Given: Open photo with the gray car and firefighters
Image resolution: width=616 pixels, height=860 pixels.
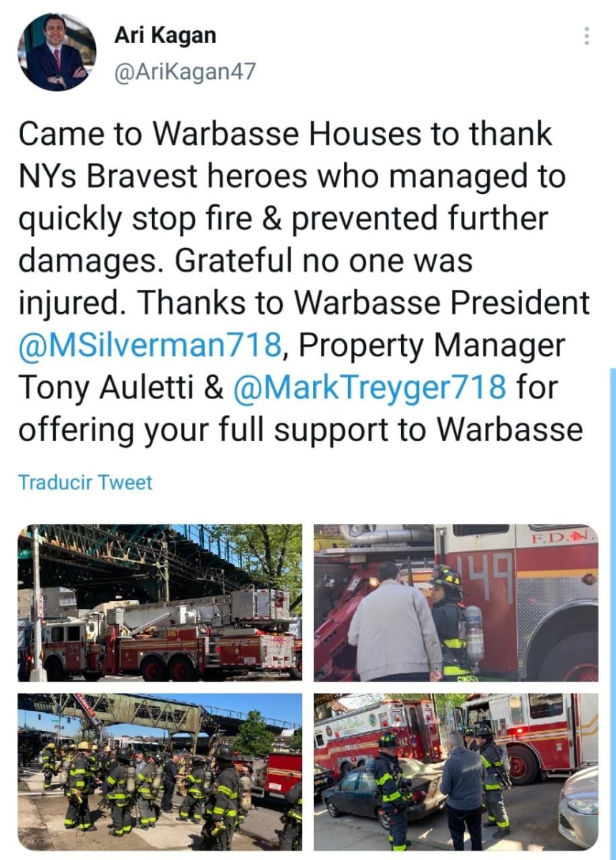Looking at the screenshot, I should tap(456, 771).
